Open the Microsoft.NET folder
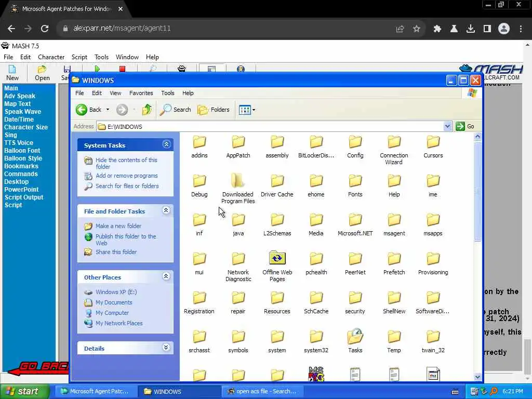532x399 pixels. (355, 224)
